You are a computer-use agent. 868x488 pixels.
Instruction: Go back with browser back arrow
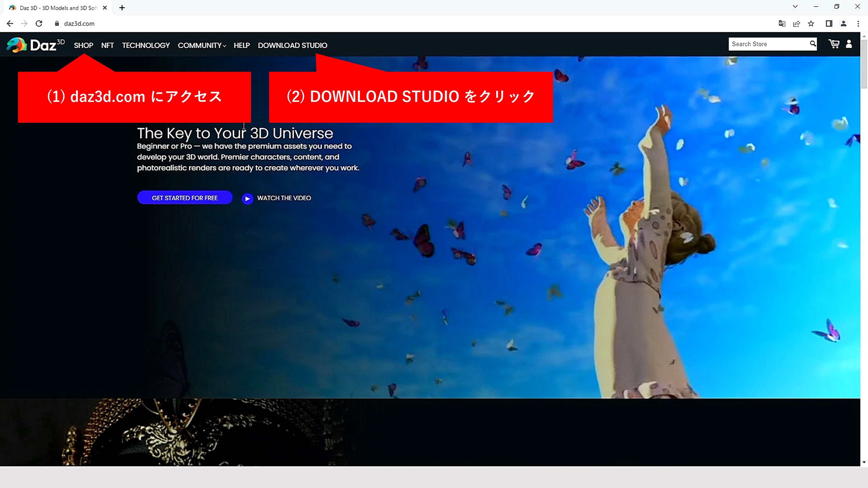pos(10,24)
